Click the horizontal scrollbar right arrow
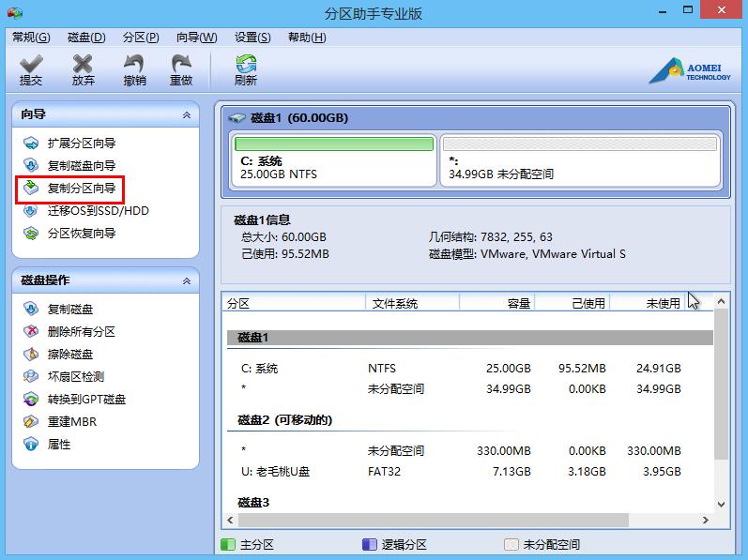Viewport: 748px width, 560px height. click(706, 520)
